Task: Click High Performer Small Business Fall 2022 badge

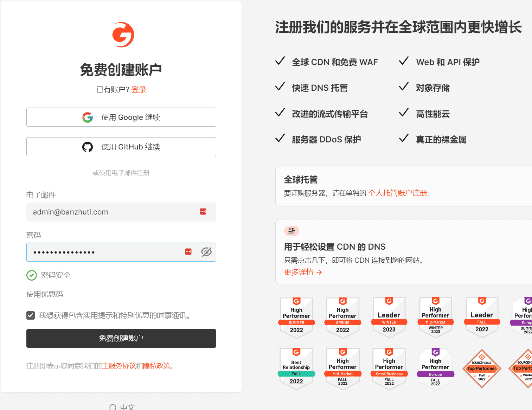Action: [389, 369]
